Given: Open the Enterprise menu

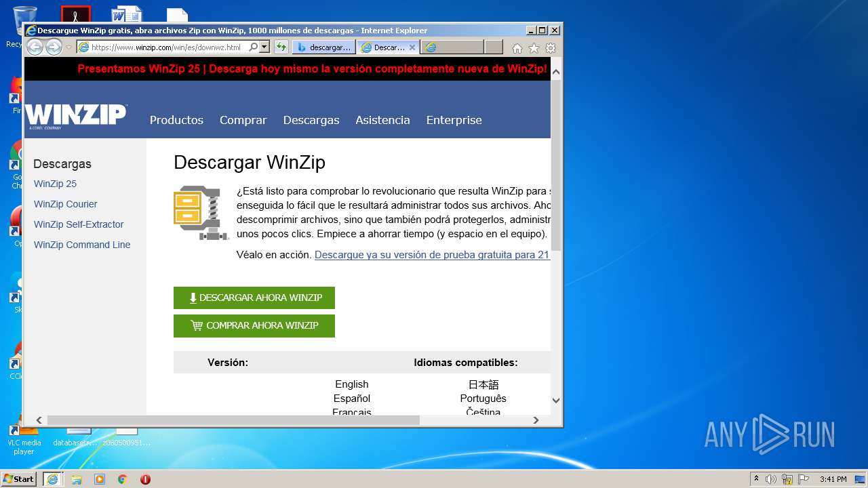Looking at the screenshot, I should tap(454, 120).
